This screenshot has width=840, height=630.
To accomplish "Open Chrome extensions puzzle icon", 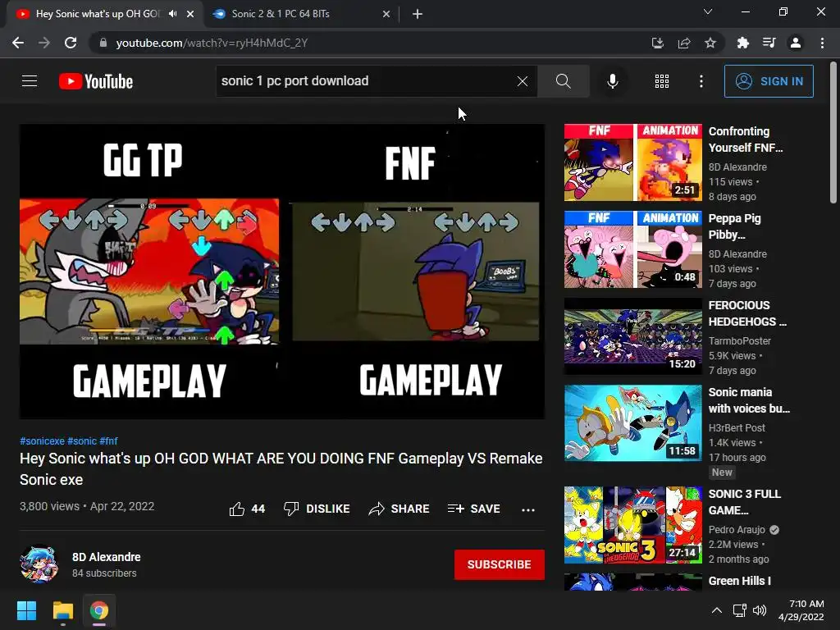I will click(742, 43).
